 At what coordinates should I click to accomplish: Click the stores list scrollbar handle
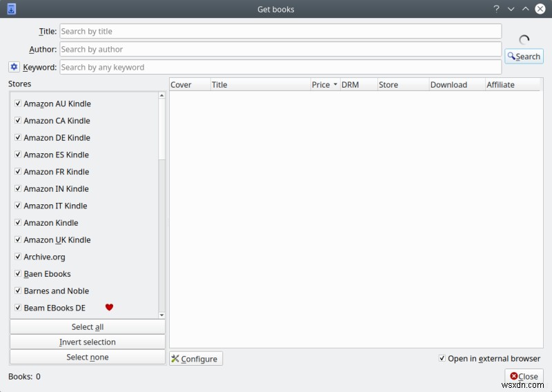pyautogui.click(x=161, y=129)
